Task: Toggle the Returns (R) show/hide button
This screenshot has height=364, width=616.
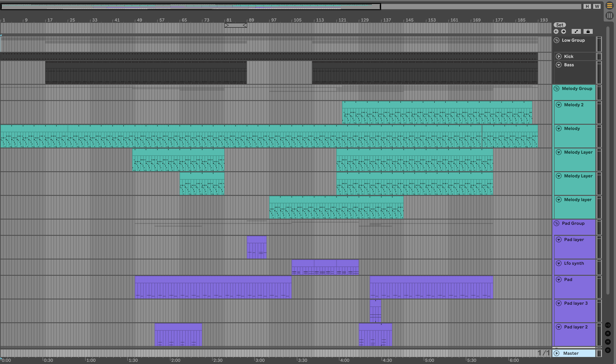Action: 608,333
